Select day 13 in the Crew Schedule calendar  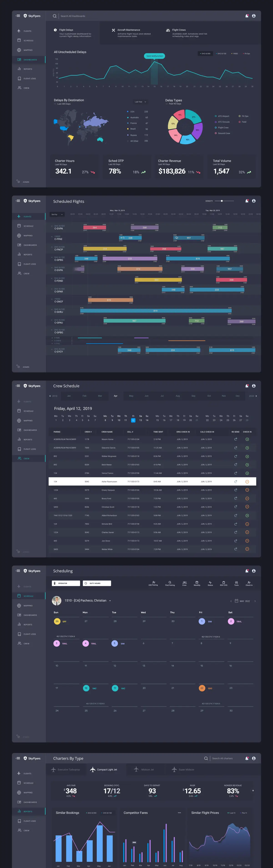(x=141, y=420)
